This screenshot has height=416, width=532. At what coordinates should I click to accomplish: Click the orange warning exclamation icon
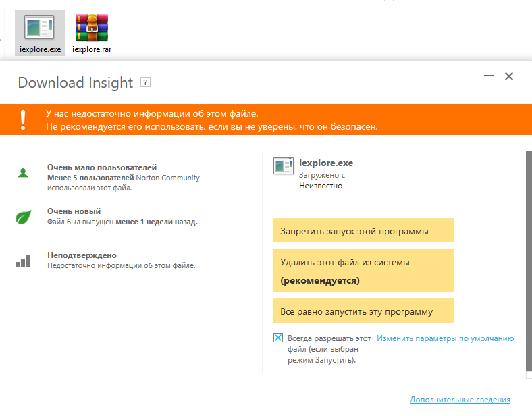pyautogui.click(x=23, y=120)
